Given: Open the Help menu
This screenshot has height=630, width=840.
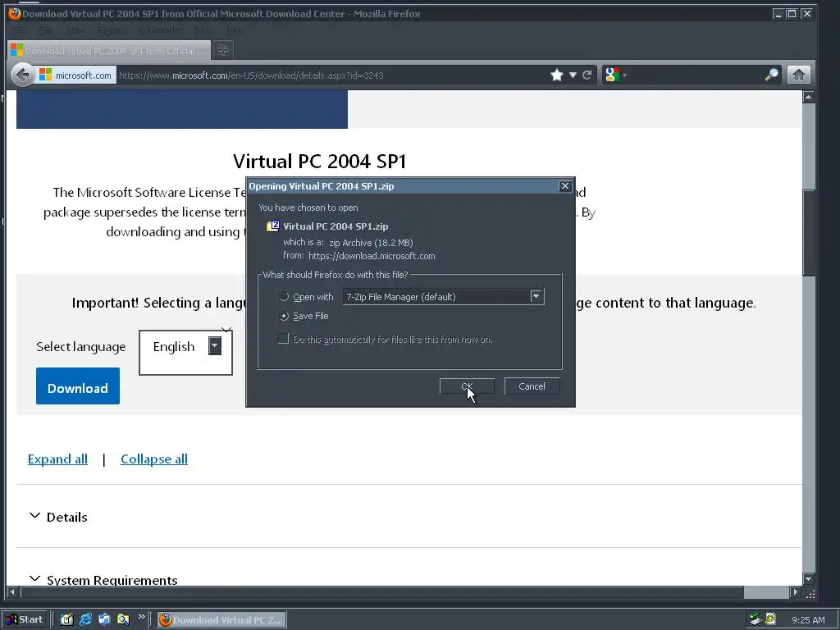Looking at the screenshot, I should click(235, 30).
